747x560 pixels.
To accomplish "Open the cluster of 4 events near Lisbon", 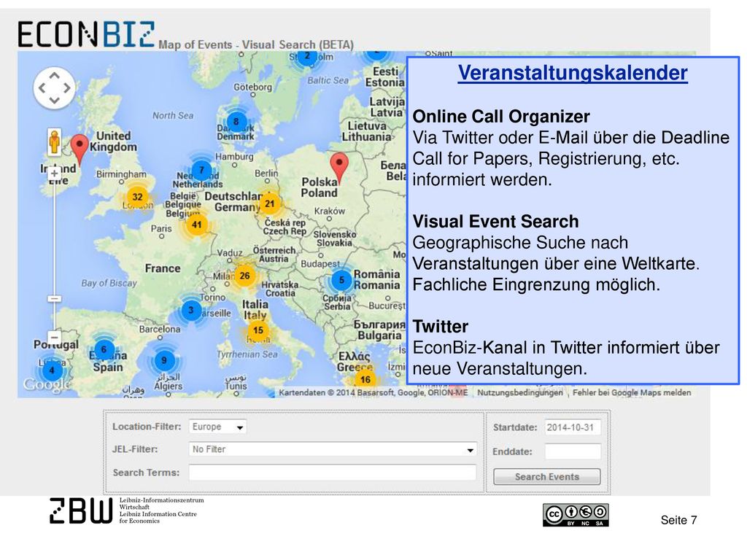I will (x=52, y=370).
